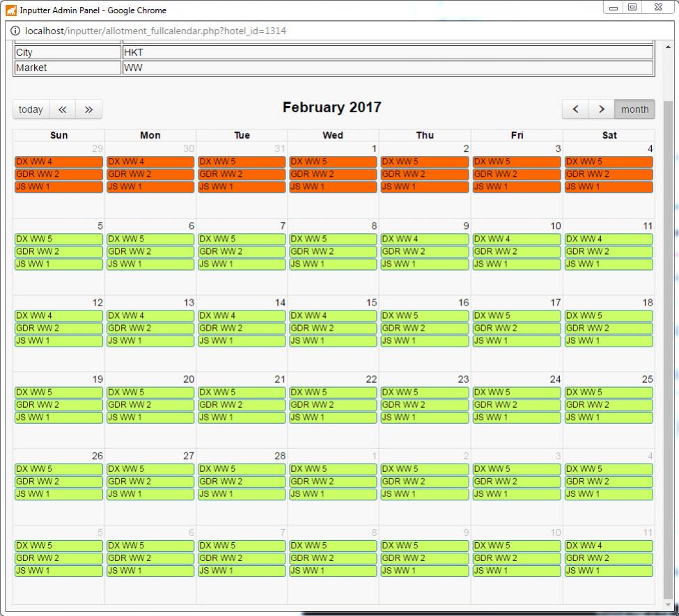Open DX WW 5 event on February 4

point(609,161)
